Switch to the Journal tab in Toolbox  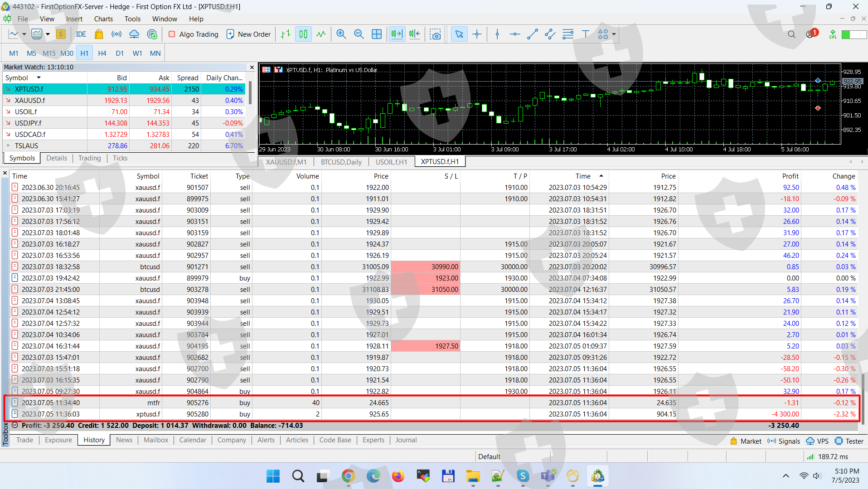pos(406,440)
